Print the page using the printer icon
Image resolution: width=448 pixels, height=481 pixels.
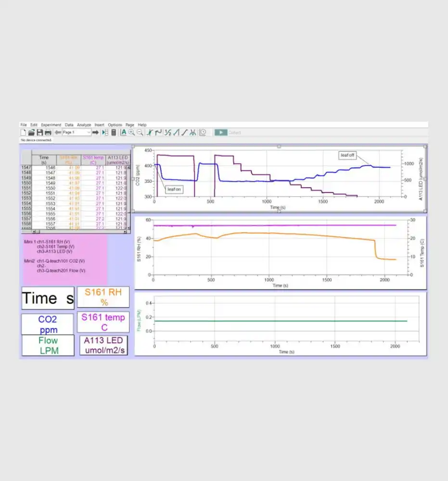pos(48,132)
